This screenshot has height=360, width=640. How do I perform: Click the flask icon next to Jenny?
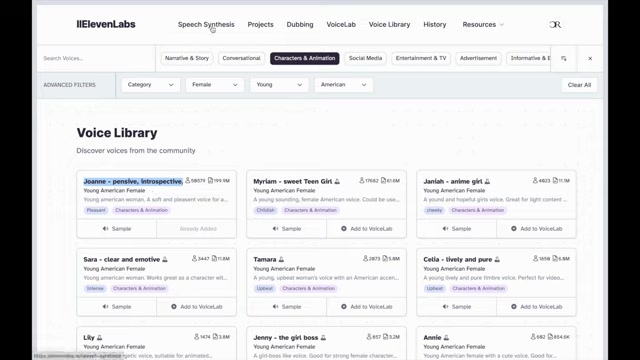coord(323,338)
